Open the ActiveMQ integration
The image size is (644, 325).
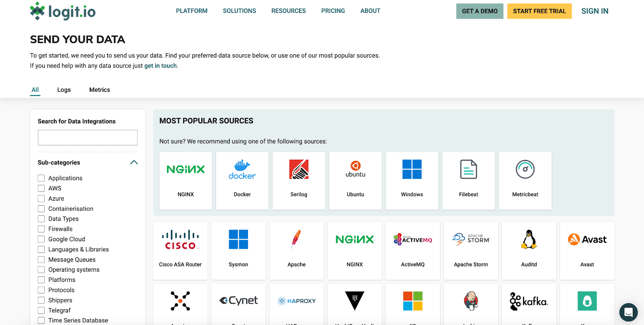click(413, 251)
